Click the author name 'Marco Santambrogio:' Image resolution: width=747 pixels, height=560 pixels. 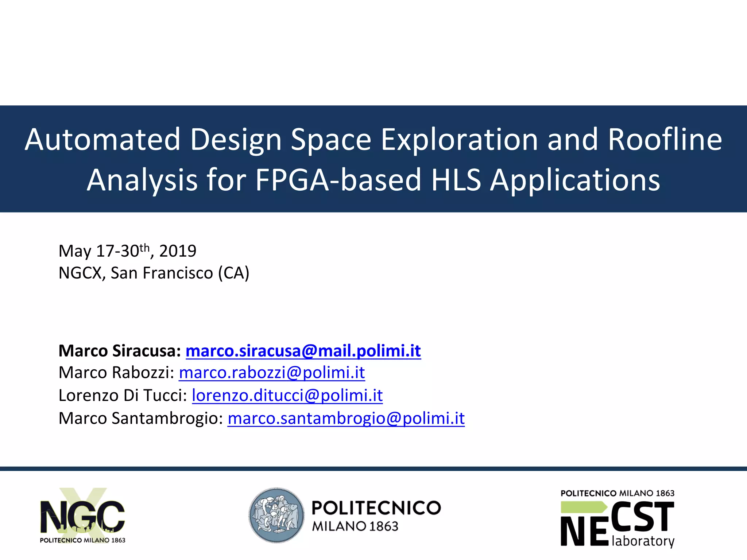click(141, 418)
